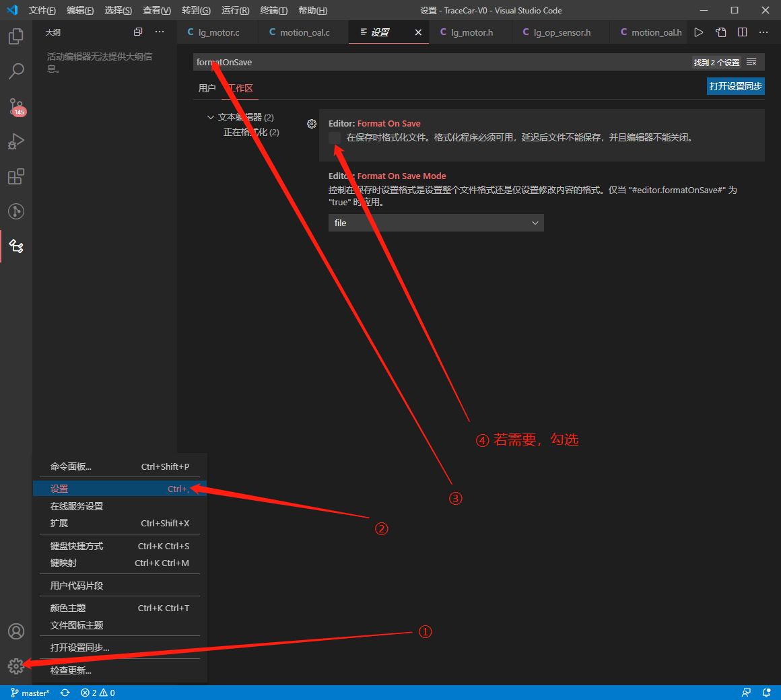781x700 pixels.
Task: Click the VS Code logo icon
Action: tap(12, 10)
